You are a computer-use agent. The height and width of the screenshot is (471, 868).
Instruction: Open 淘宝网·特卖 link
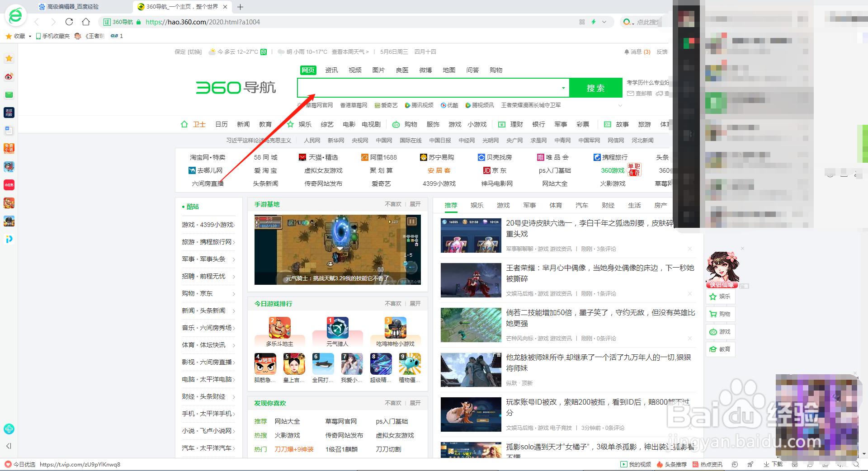208,157
